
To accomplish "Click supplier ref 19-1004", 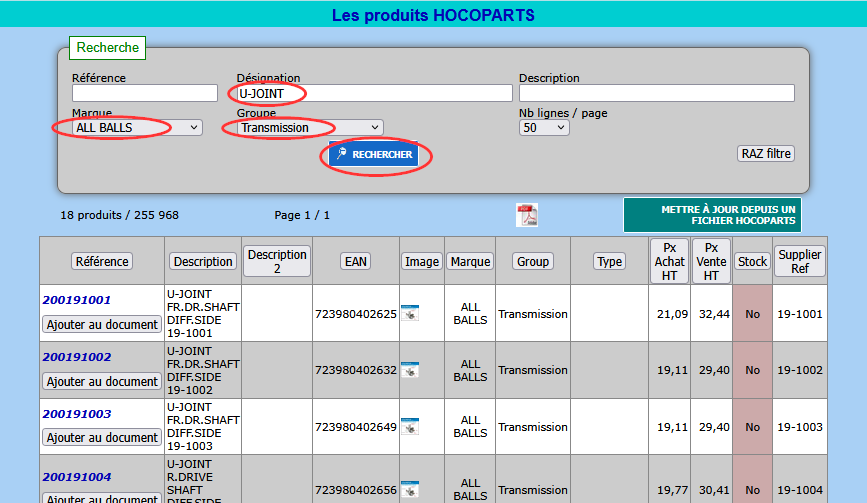I will pyautogui.click(x=800, y=490).
